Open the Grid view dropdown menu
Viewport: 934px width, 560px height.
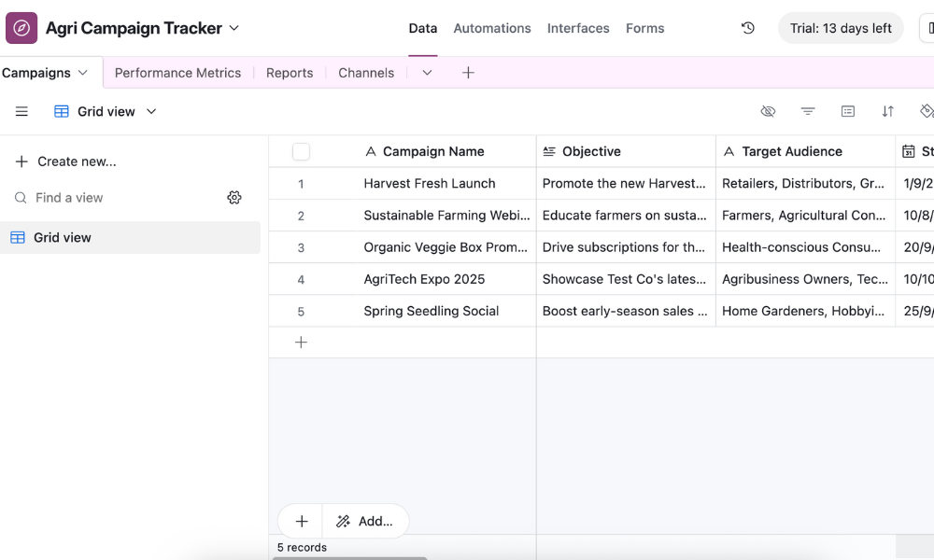tap(106, 111)
